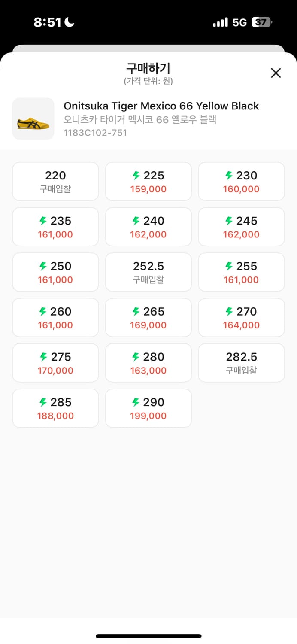Select size 230 for 160,000 won
This screenshot has height=644, width=297.
[241, 181]
